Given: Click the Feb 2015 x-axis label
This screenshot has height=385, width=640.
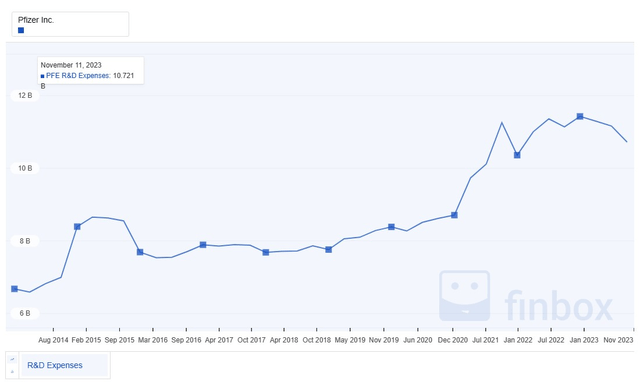Looking at the screenshot, I should 86,340.
